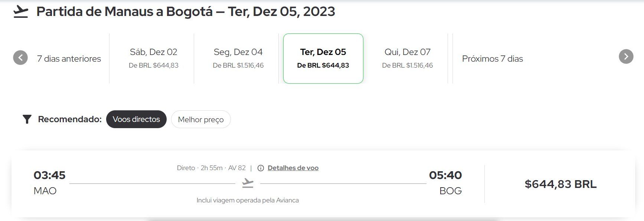Viewport: 644px width, 221px height.
Task: Click the Inclui viagem operada pela Avianca note
Action: click(x=248, y=200)
